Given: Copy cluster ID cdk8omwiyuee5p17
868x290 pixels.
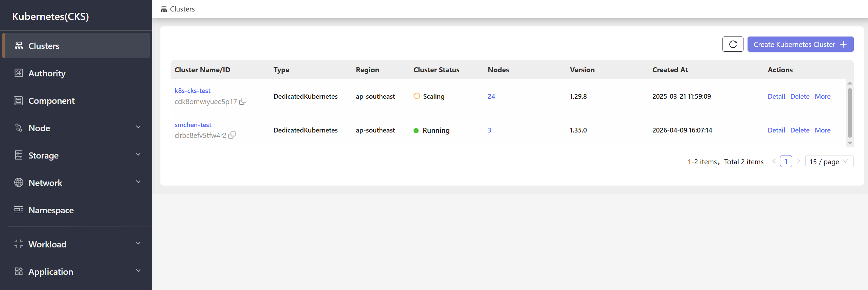Looking at the screenshot, I should pos(243,101).
